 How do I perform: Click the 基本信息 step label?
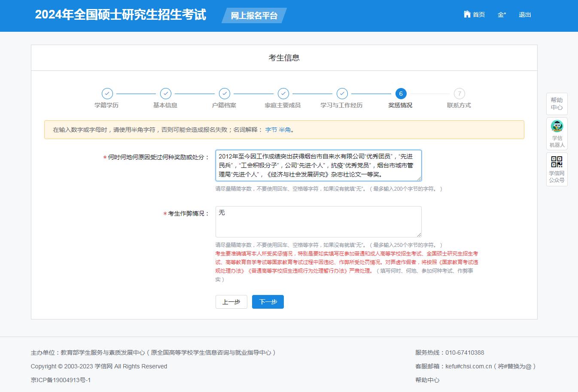165,105
